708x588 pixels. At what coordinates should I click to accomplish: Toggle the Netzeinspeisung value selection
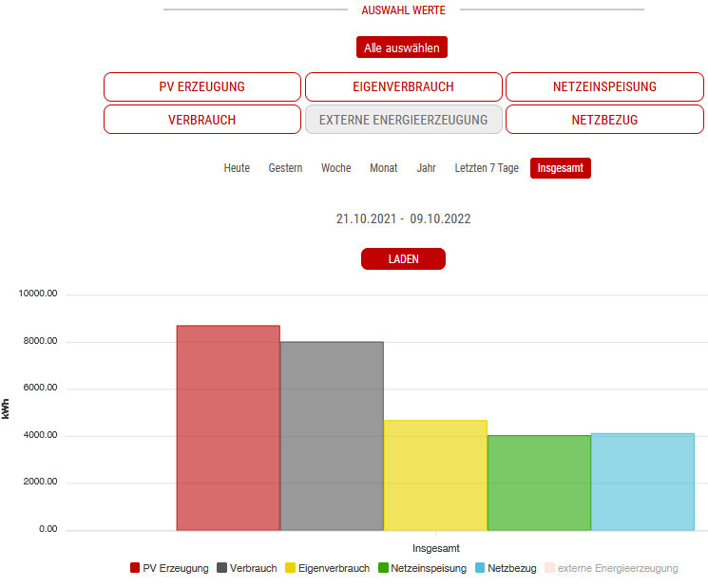point(603,86)
